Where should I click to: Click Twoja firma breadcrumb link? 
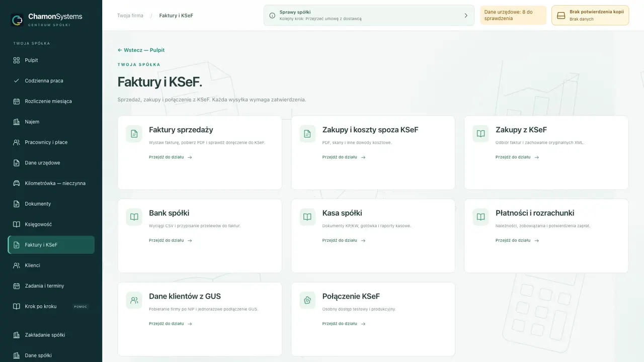point(130,16)
